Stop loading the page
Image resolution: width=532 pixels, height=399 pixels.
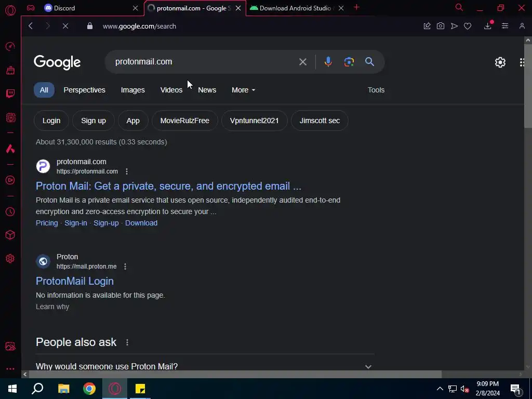65,26
